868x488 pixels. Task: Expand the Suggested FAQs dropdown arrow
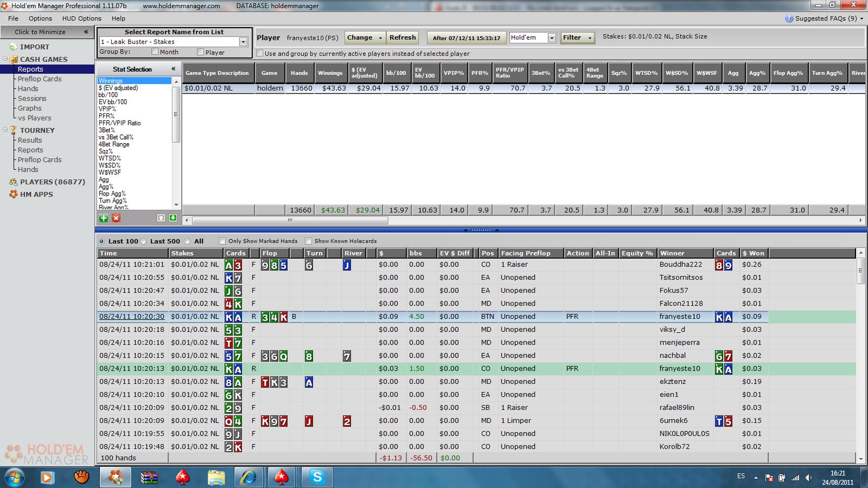pos(862,18)
